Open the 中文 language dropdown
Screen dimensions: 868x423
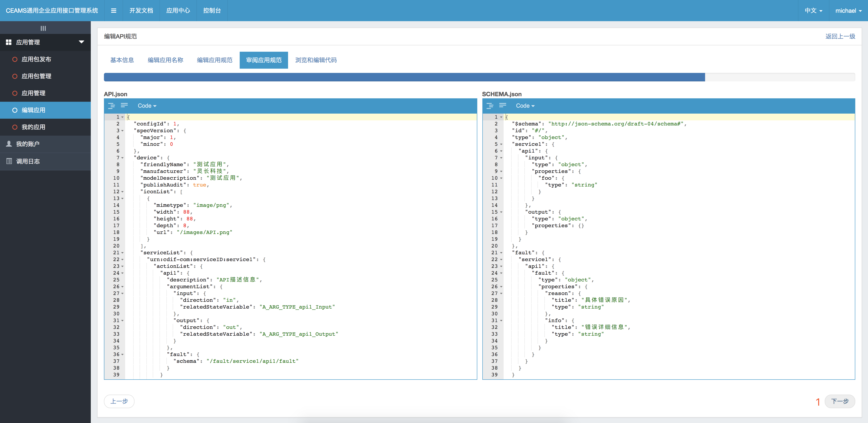813,11
